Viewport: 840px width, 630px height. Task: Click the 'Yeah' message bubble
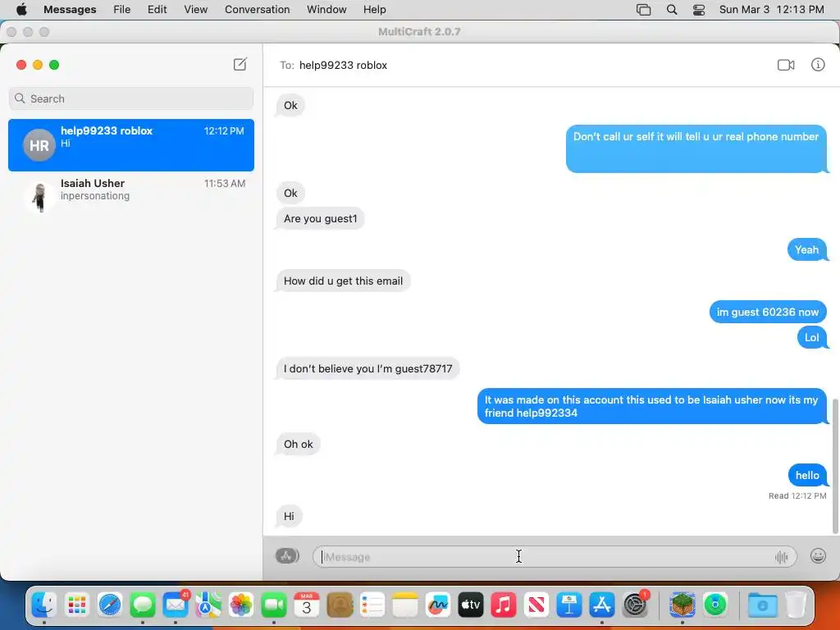pos(807,249)
